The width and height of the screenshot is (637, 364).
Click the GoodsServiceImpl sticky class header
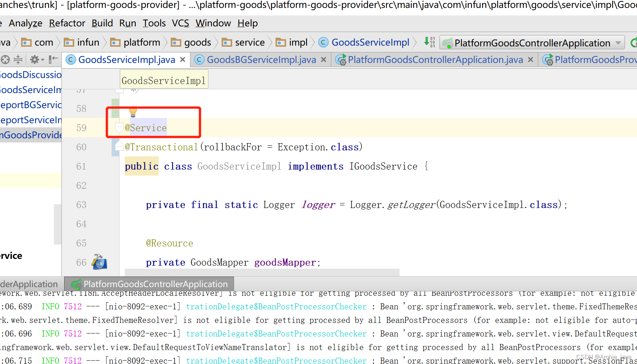(x=164, y=80)
